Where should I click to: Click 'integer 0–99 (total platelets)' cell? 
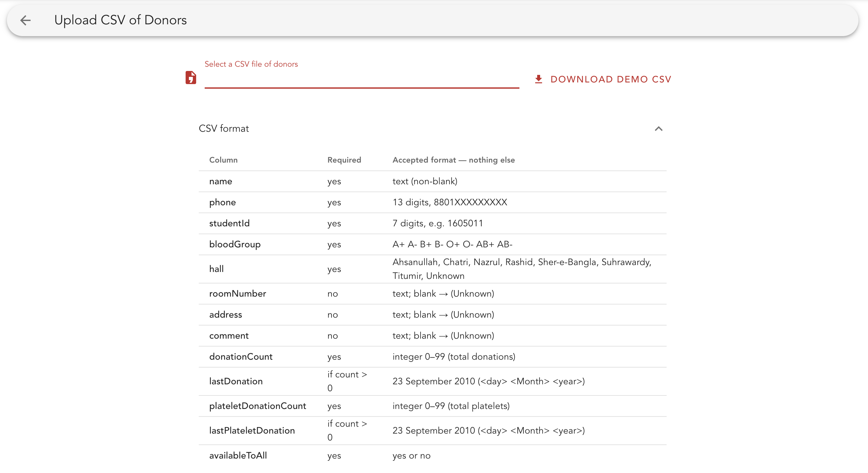point(451,406)
